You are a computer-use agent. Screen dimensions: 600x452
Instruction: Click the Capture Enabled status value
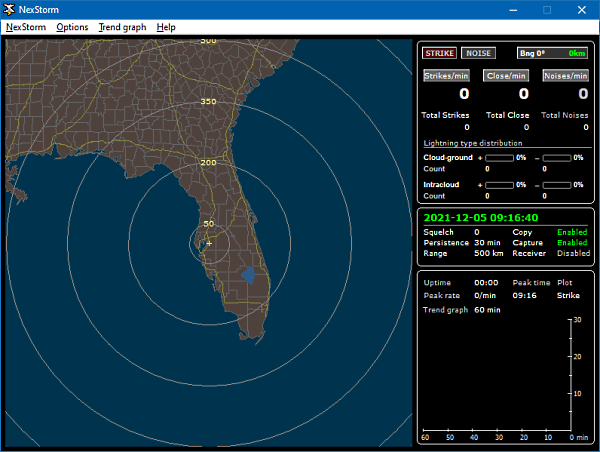[x=572, y=243]
